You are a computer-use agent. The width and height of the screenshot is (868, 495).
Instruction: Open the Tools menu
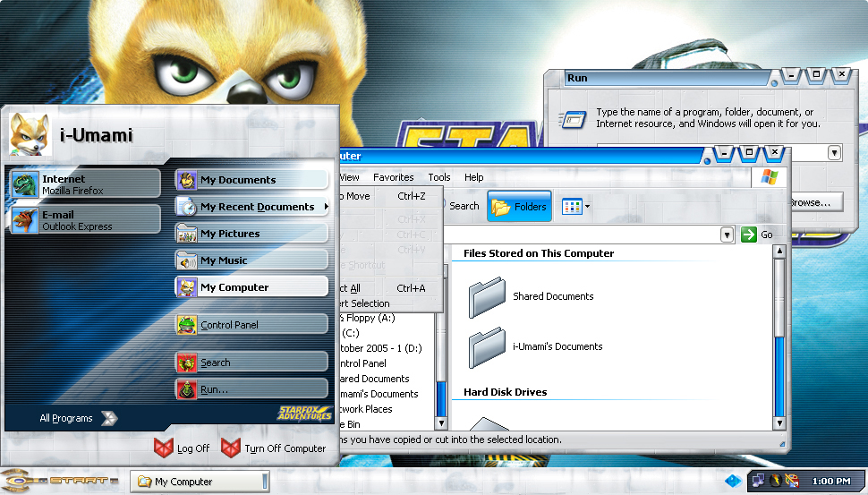pyautogui.click(x=438, y=177)
